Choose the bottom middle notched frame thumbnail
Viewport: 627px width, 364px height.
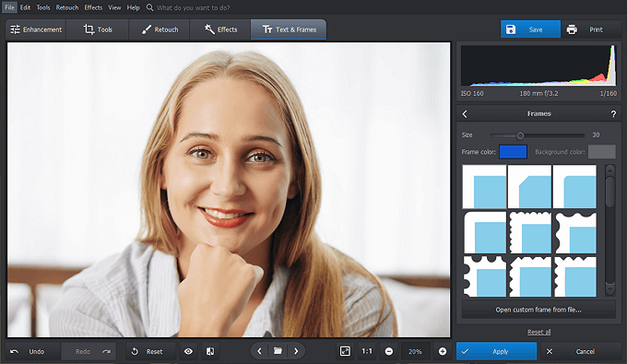pyautogui.click(x=529, y=276)
